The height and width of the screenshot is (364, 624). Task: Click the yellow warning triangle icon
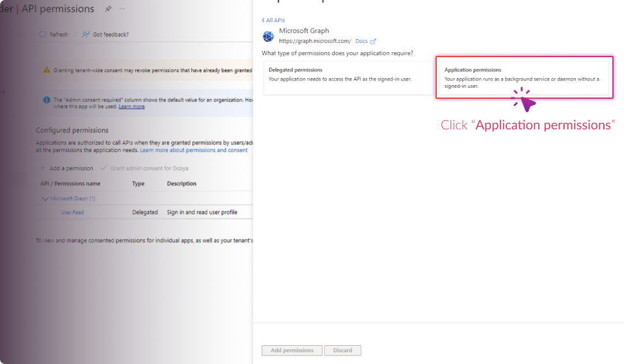47,70
